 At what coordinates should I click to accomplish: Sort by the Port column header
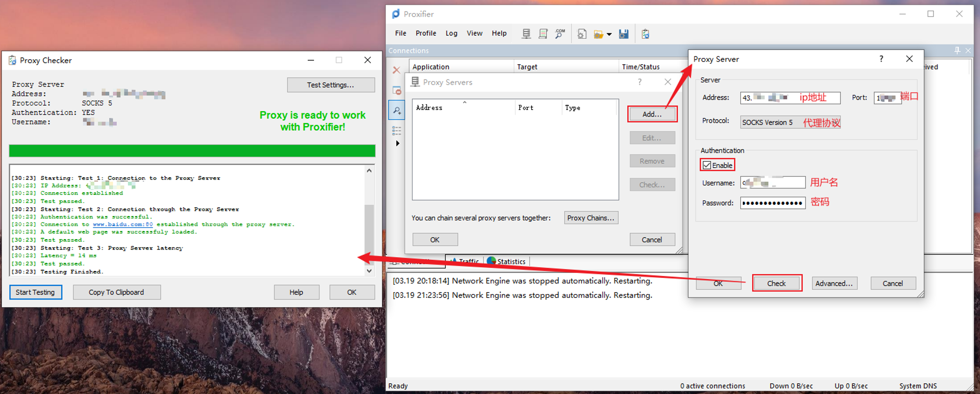point(538,107)
